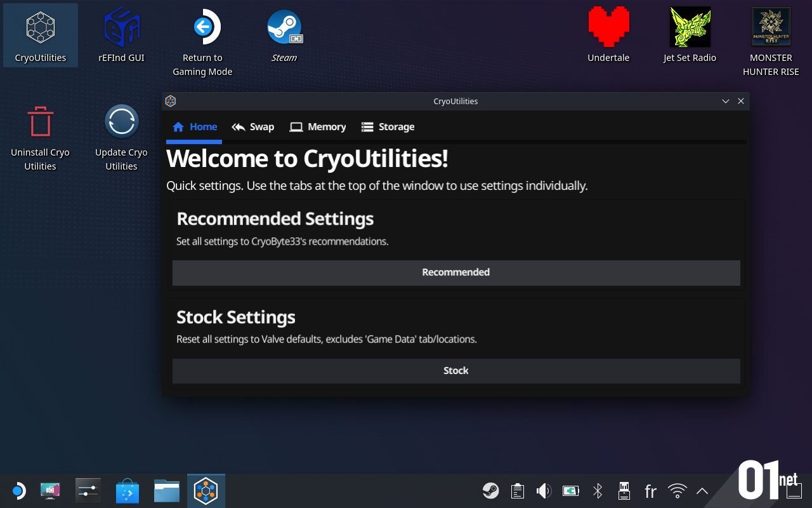Screen dimensions: 812x508
Task: Switch to the Swap tab
Action: (x=252, y=127)
